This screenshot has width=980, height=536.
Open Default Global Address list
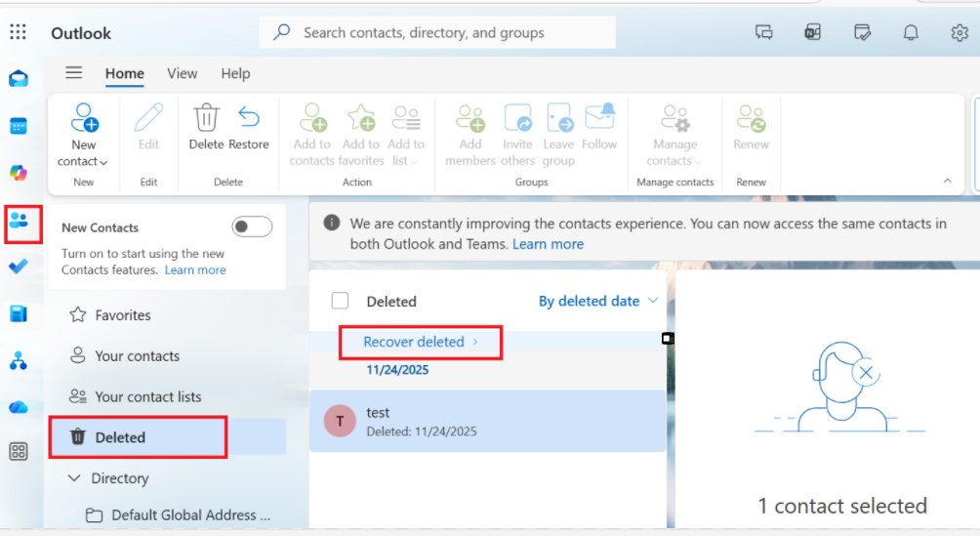[178, 515]
